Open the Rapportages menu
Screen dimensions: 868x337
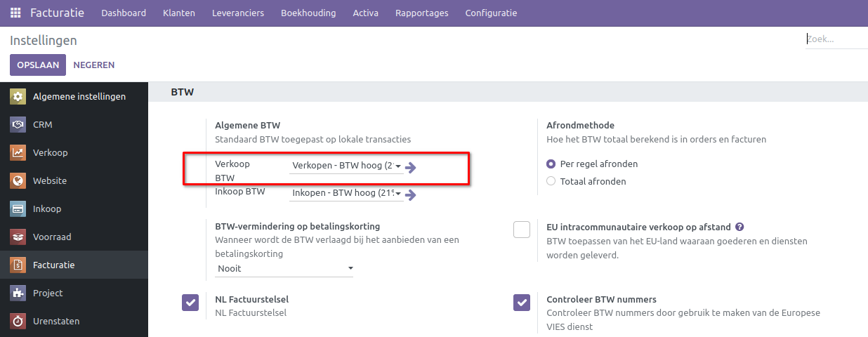tap(422, 13)
